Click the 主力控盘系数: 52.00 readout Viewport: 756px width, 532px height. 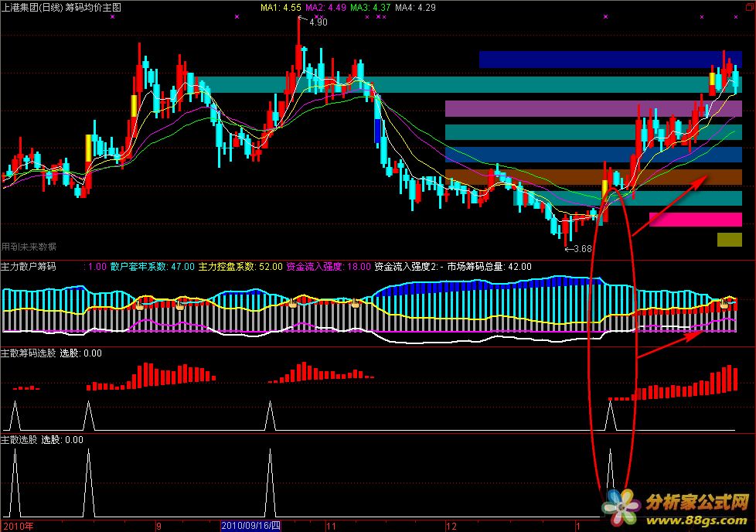(x=240, y=266)
